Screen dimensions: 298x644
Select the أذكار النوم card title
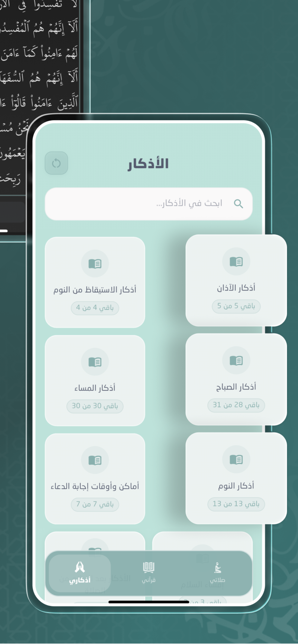pos(236,485)
